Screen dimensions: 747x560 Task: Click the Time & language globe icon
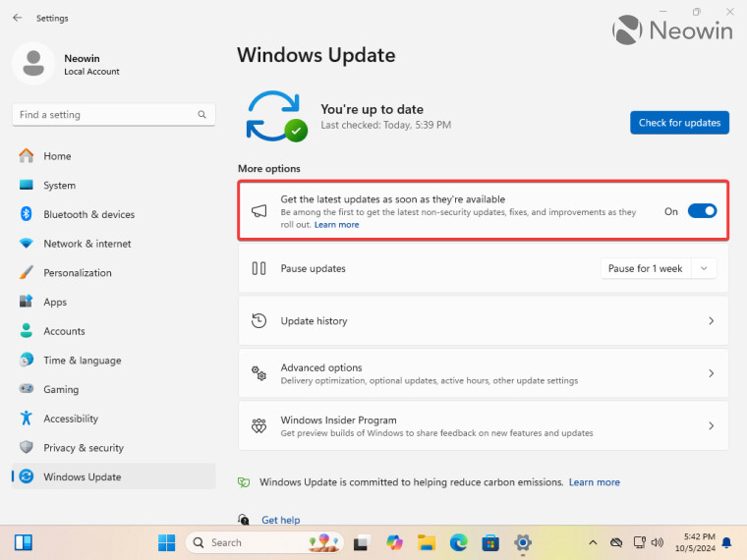(x=27, y=360)
